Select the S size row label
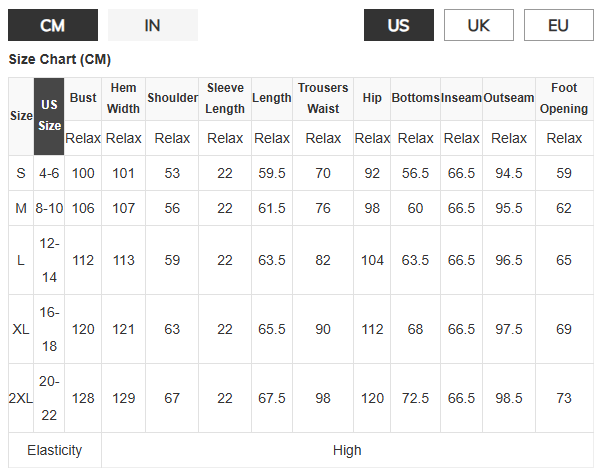 click(21, 173)
